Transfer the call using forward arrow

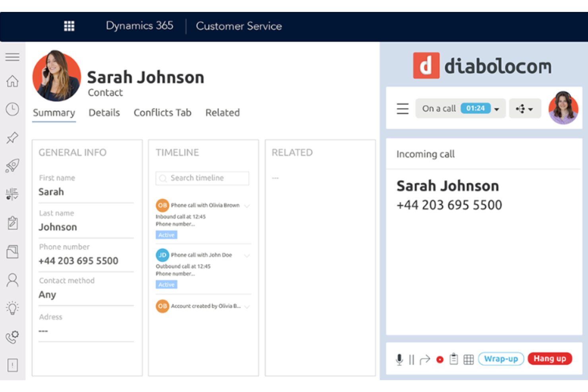(425, 359)
